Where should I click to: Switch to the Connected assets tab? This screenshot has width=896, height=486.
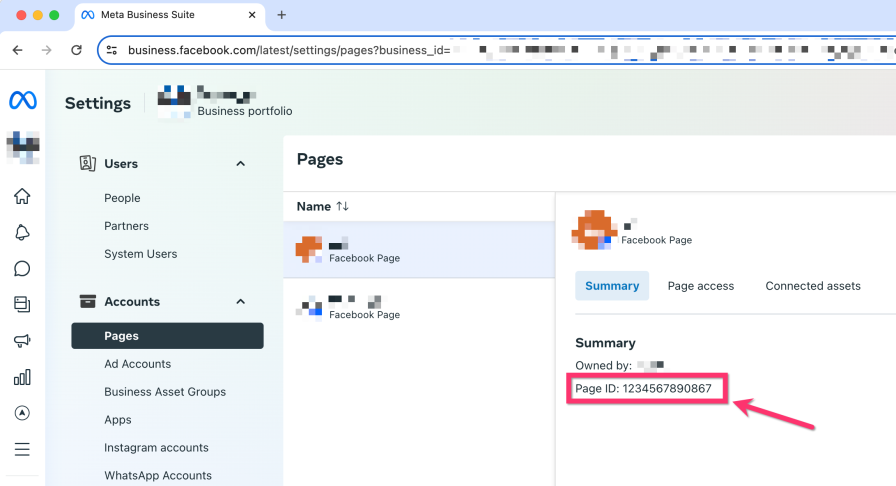tap(812, 286)
